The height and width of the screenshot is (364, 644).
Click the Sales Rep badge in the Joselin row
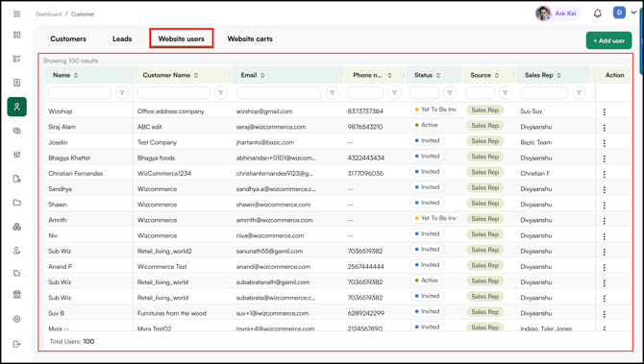pos(484,141)
